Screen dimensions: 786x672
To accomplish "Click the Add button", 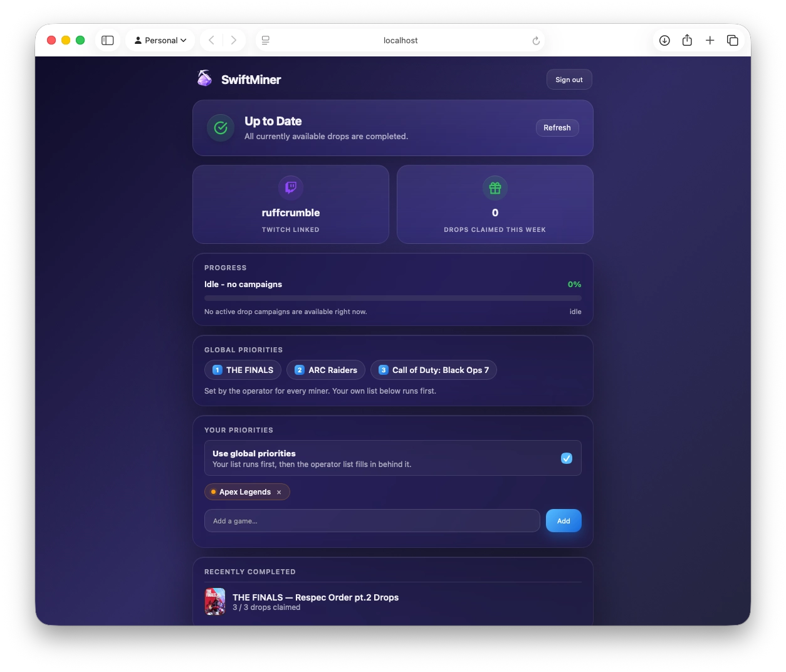I will tap(563, 521).
